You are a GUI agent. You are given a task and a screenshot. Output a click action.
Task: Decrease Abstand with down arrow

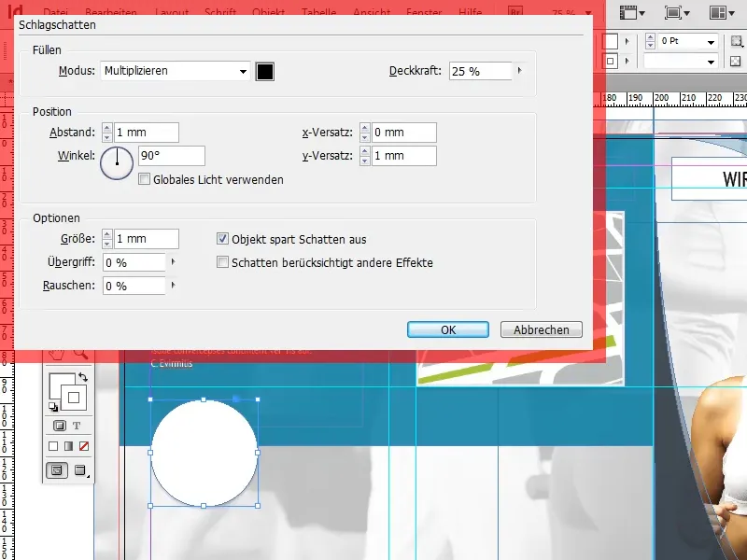pos(107,137)
